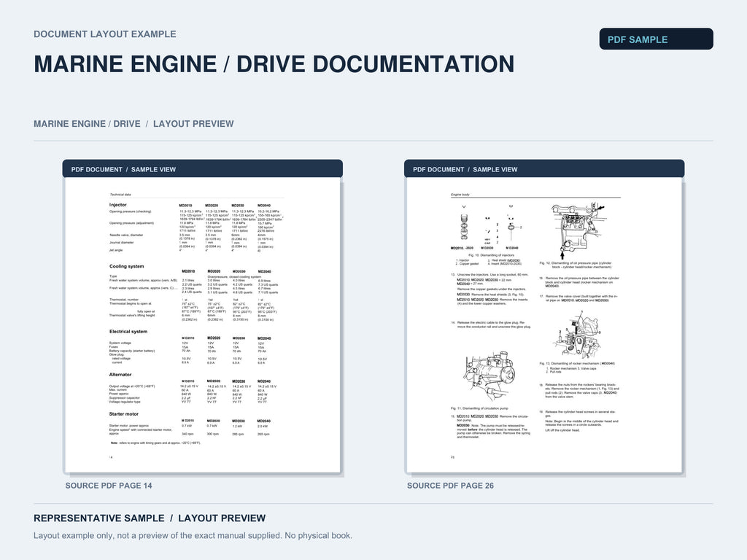Screen dimensions: 747x560
Task: Click the injector parts diagram
Action: coord(486,227)
